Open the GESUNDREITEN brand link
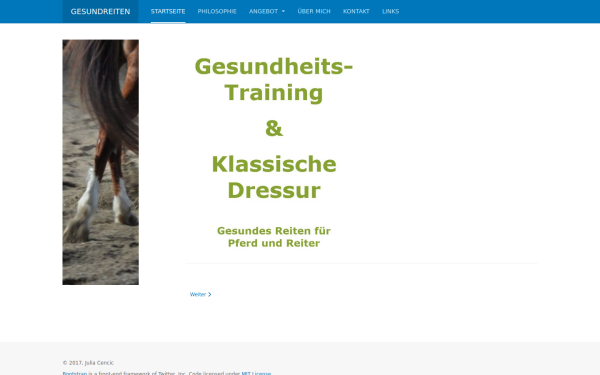600x375 pixels. click(100, 11)
